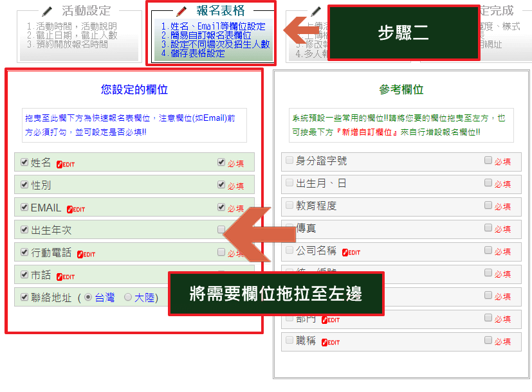Click the 性別 field label

pos(41,185)
